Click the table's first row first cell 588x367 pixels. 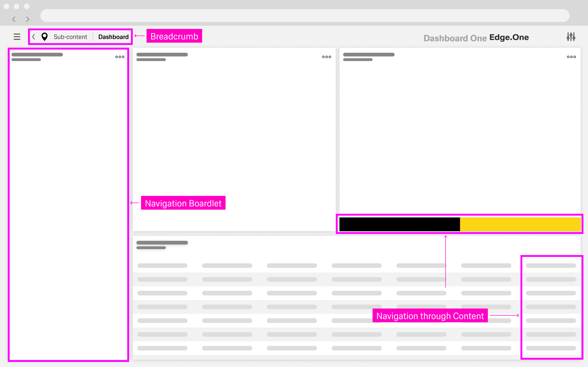(162, 266)
